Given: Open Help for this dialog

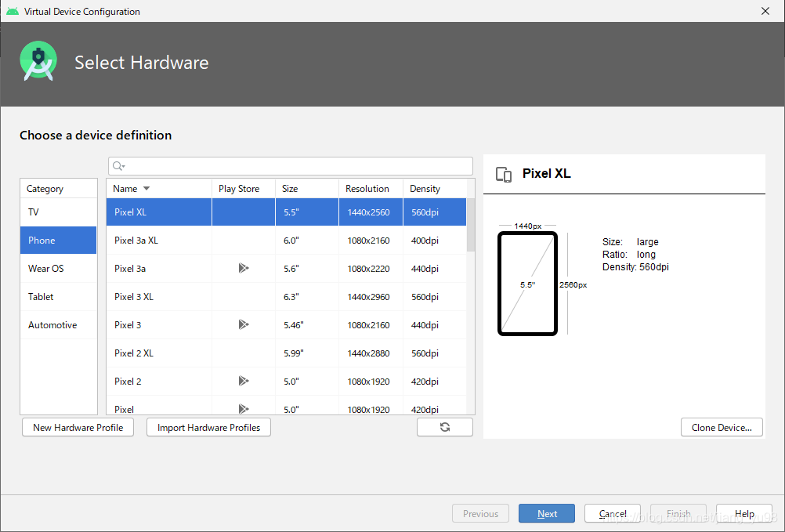Looking at the screenshot, I should [x=744, y=513].
